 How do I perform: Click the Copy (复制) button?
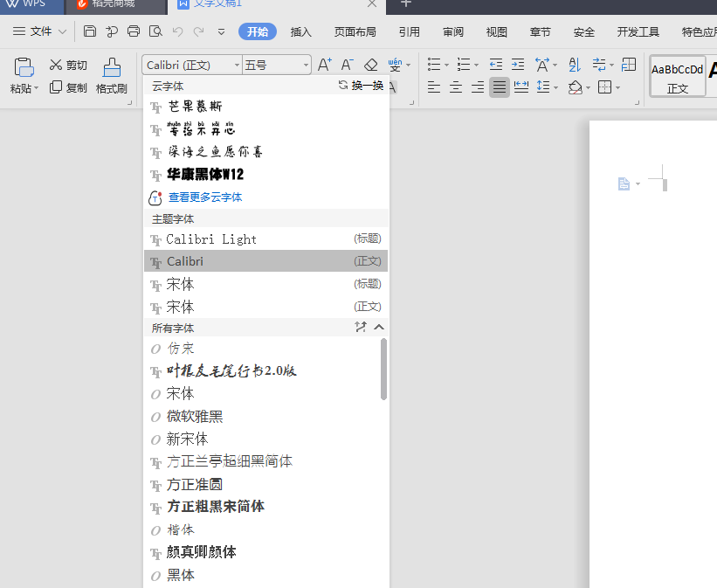[x=68, y=87]
